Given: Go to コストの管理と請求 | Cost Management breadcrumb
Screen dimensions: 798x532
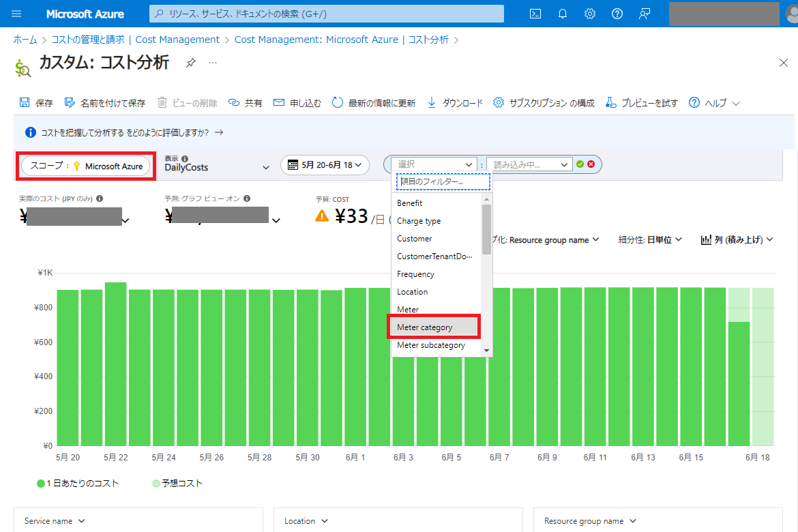Looking at the screenshot, I should pyautogui.click(x=135, y=40).
